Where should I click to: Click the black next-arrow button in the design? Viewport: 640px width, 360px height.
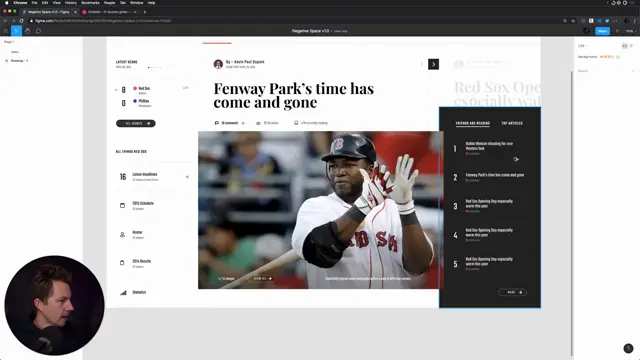(433, 64)
